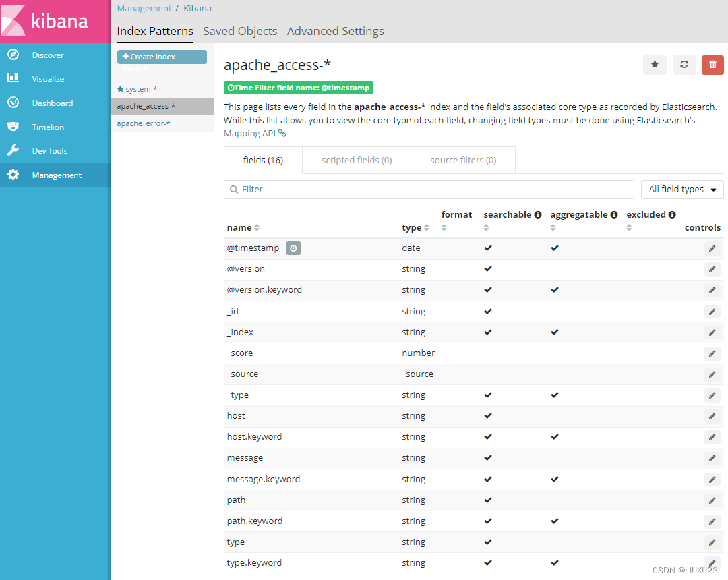Click the excluded info icon
Image resolution: width=728 pixels, height=580 pixels.
tap(672, 214)
